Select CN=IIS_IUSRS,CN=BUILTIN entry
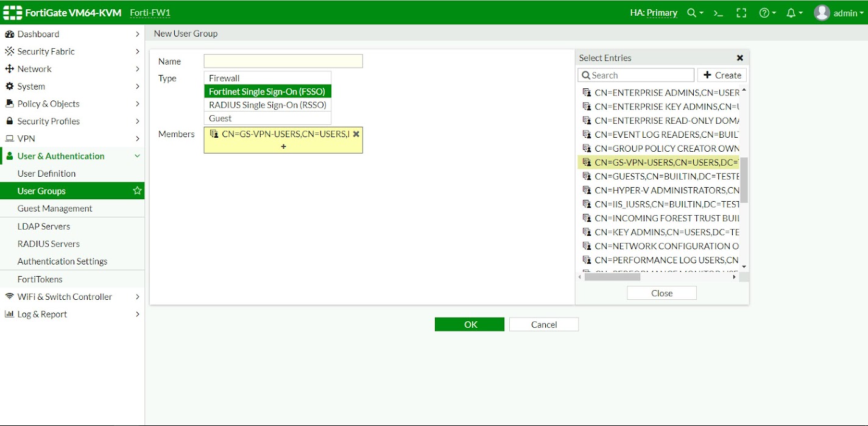 tap(658, 204)
